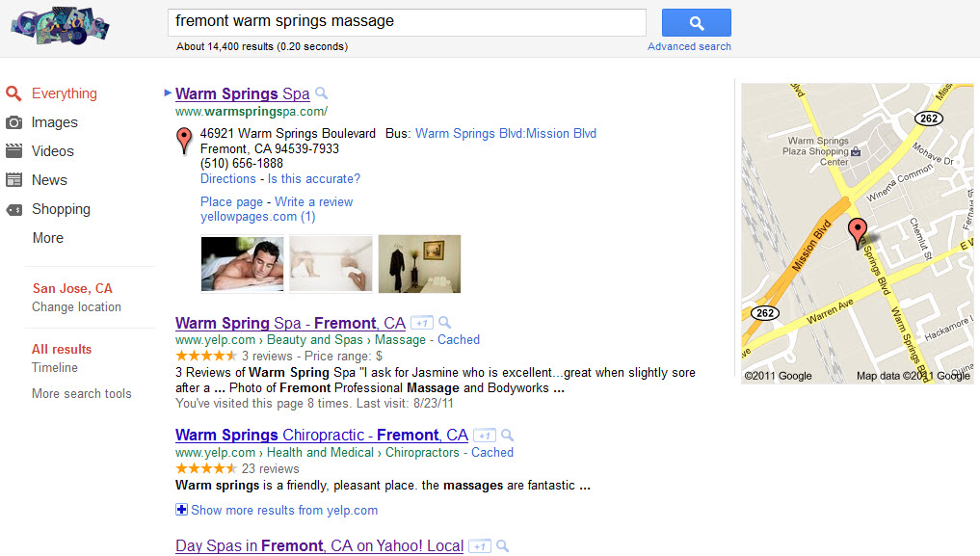The image size is (980, 556).
Task: Click preview magnifier beside Warm Springs Chiropractic
Action: coord(508,435)
